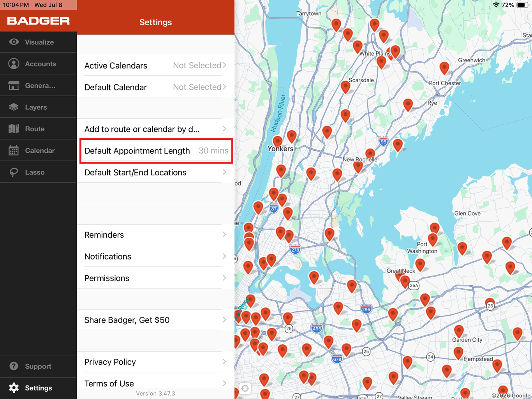The width and height of the screenshot is (532, 399).
Task: Open Default Calendar selection
Action: click(156, 87)
